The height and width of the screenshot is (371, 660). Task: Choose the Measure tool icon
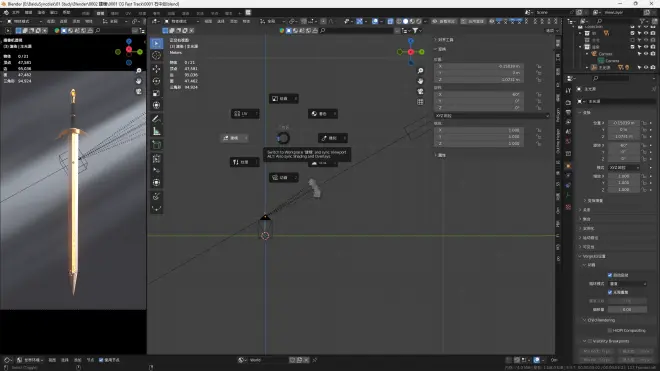pyautogui.click(x=157, y=131)
